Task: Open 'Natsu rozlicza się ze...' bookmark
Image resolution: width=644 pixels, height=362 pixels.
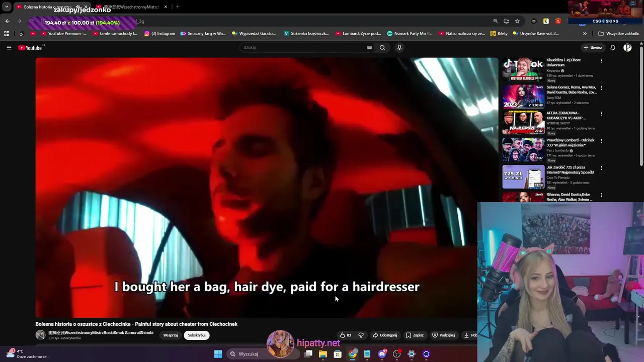Action: coord(461,34)
